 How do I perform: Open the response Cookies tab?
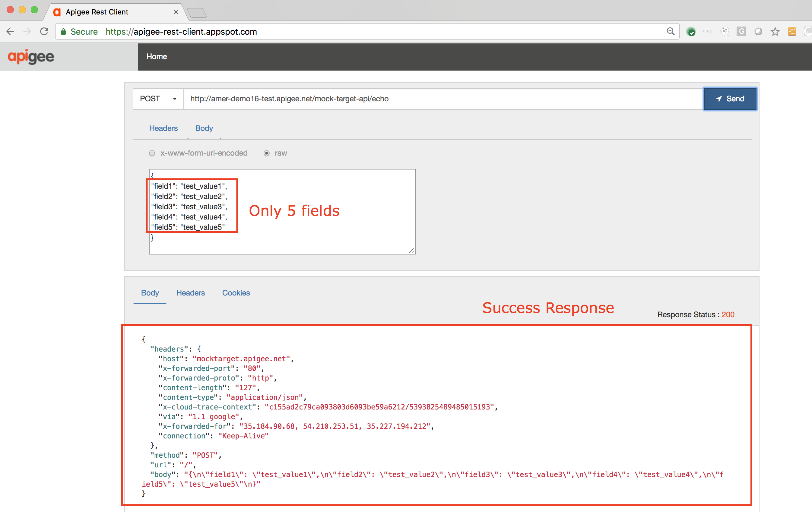click(236, 293)
